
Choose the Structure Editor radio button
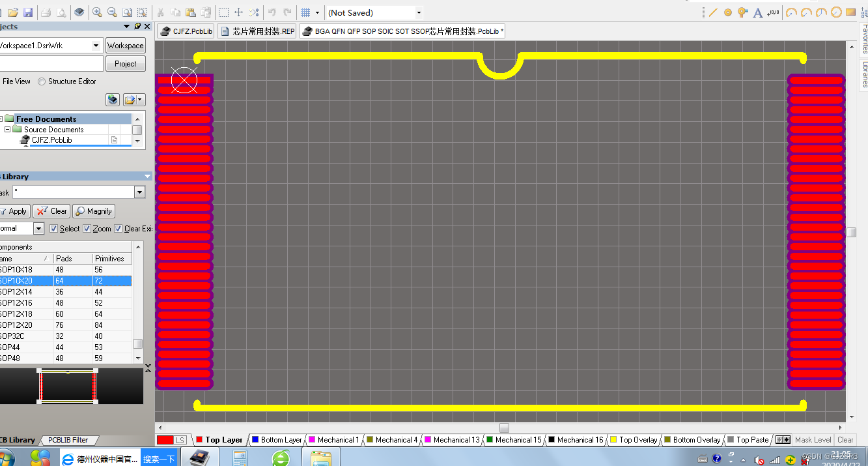point(42,81)
